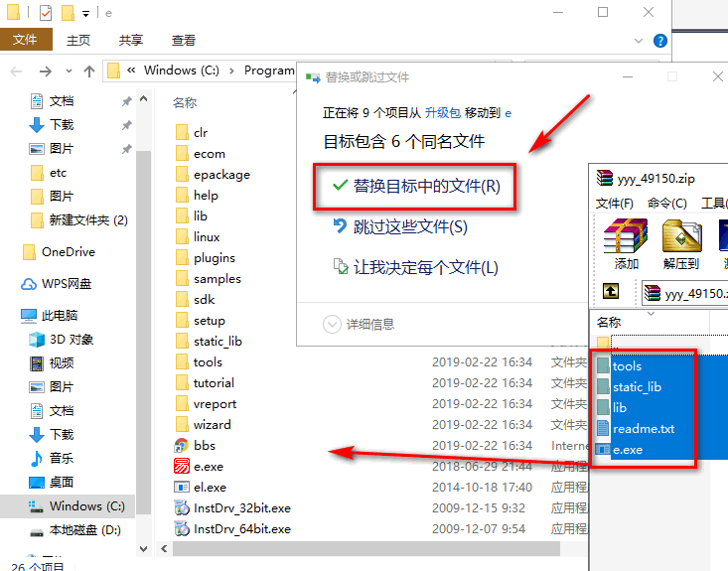Click the navigation pane vertical scrollbar
Viewport: 728px width, 571px height.
tap(143, 298)
